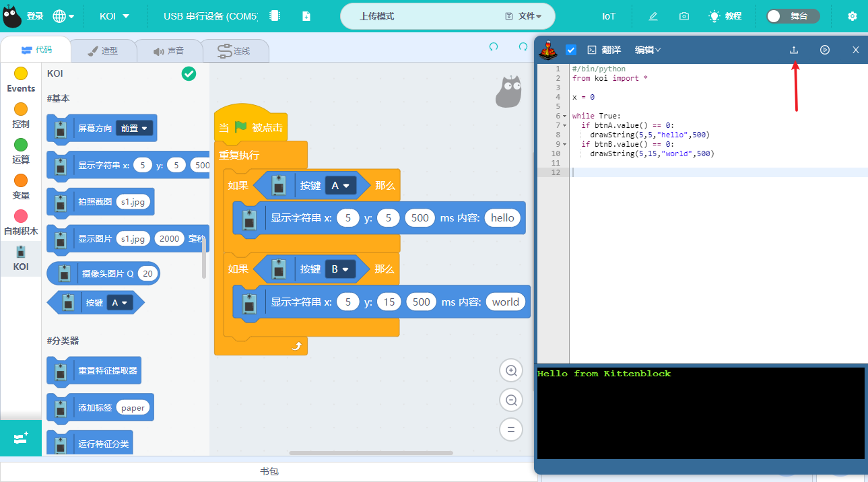Zoom in the workspace
868x482 pixels.
tap(511, 370)
